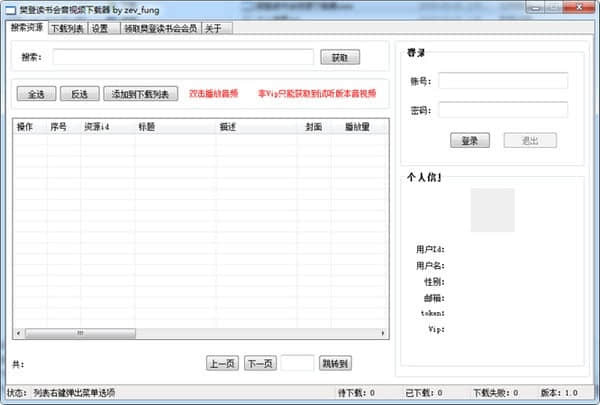The image size is (600, 405).
Task: Click the 全选 button
Action: click(x=36, y=94)
